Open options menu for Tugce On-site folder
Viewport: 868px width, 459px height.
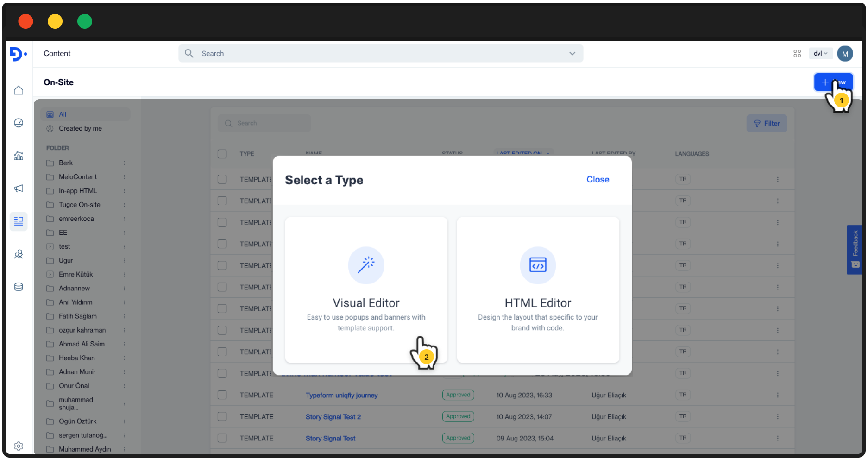pyautogui.click(x=124, y=205)
